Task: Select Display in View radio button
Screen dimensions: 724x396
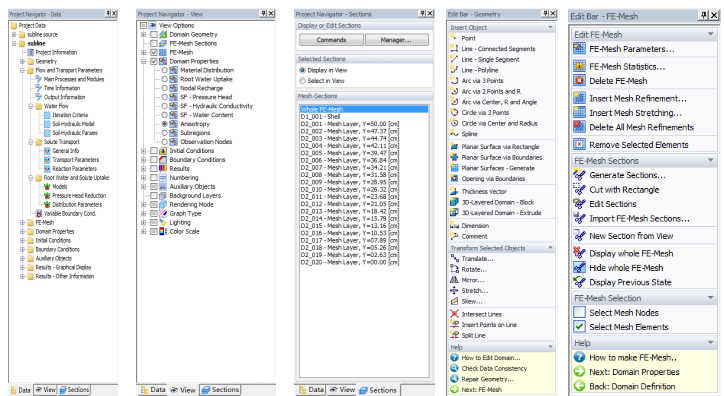Action: coord(302,70)
